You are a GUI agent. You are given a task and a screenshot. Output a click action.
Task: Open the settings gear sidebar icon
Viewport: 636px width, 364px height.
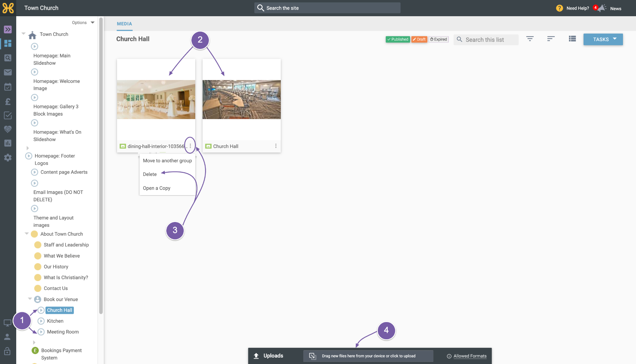click(8, 158)
